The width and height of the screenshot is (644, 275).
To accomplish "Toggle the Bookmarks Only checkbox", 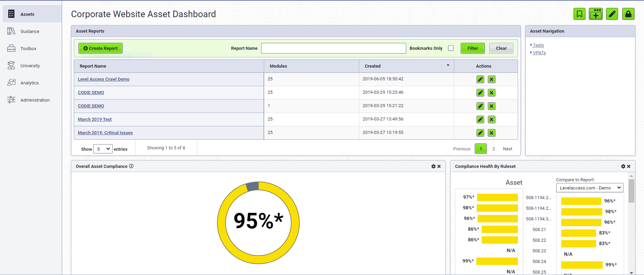I will (451, 48).
